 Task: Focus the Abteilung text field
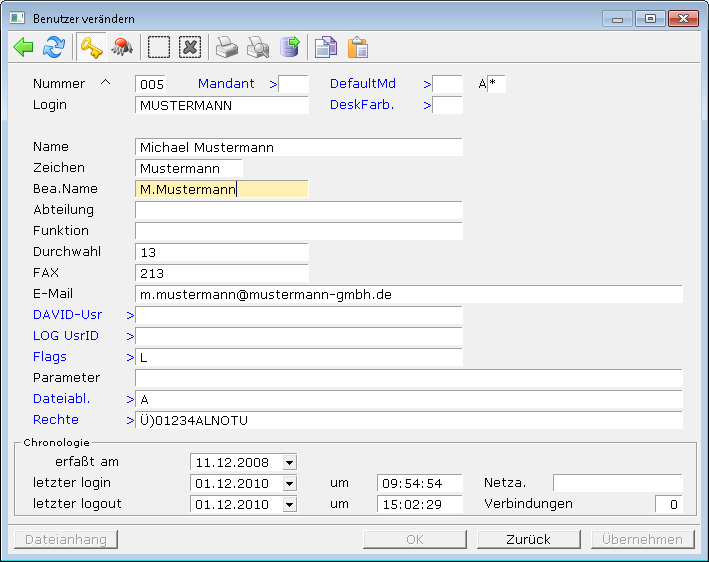tap(298, 210)
